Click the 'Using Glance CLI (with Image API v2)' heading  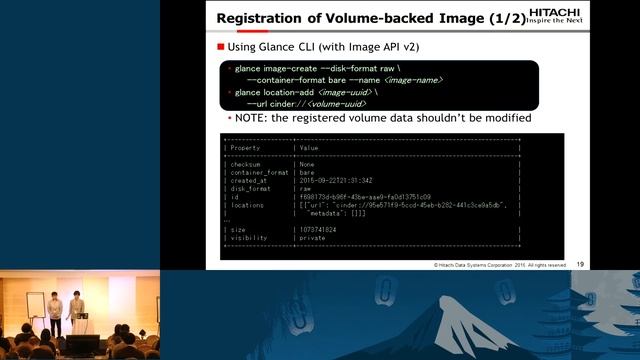click(x=323, y=47)
